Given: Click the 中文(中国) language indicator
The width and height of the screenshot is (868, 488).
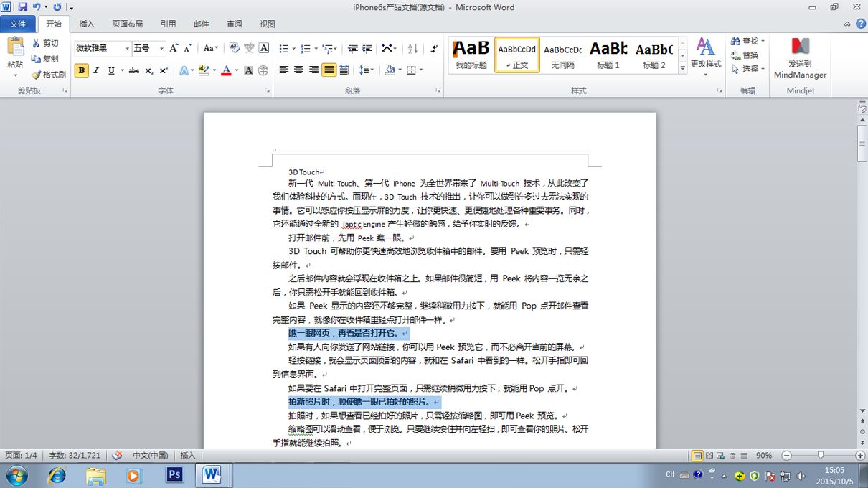Looking at the screenshot, I should pyautogui.click(x=150, y=456).
